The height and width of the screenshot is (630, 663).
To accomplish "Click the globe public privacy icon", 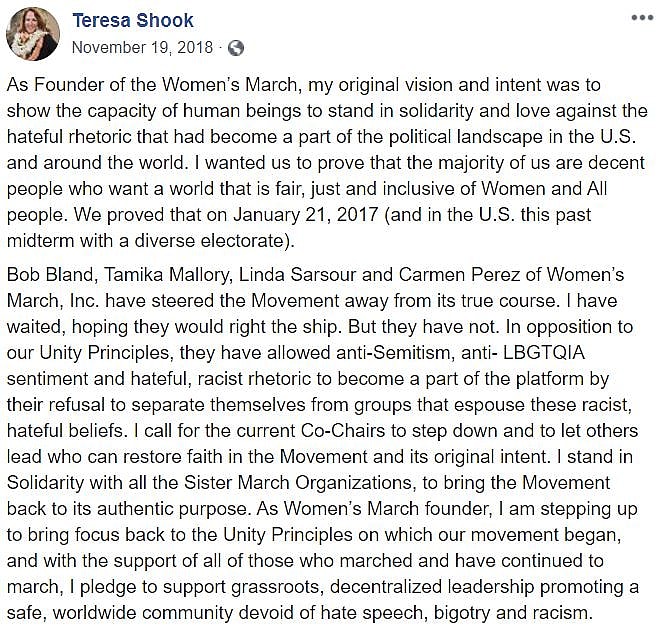I will (x=236, y=47).
